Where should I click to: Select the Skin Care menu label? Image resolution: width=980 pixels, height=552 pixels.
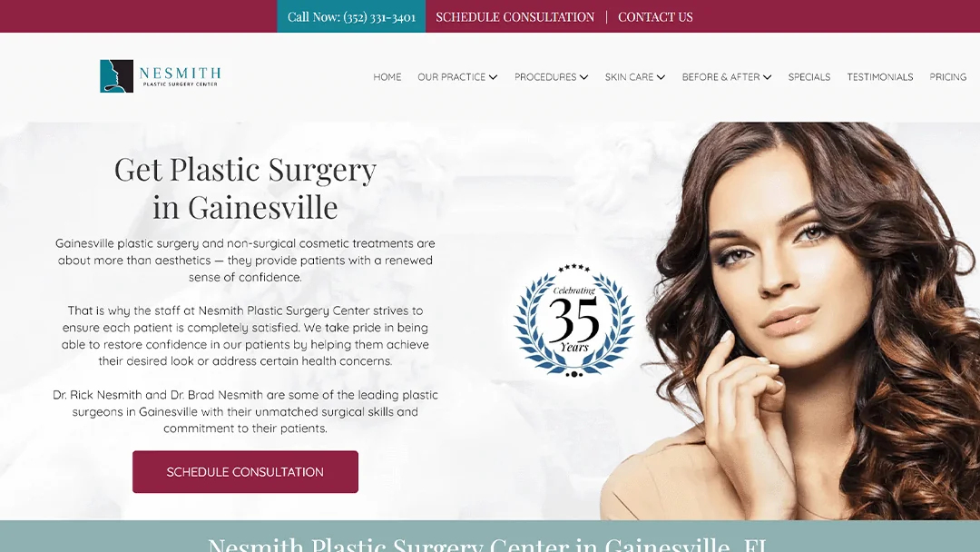(629, 77)
